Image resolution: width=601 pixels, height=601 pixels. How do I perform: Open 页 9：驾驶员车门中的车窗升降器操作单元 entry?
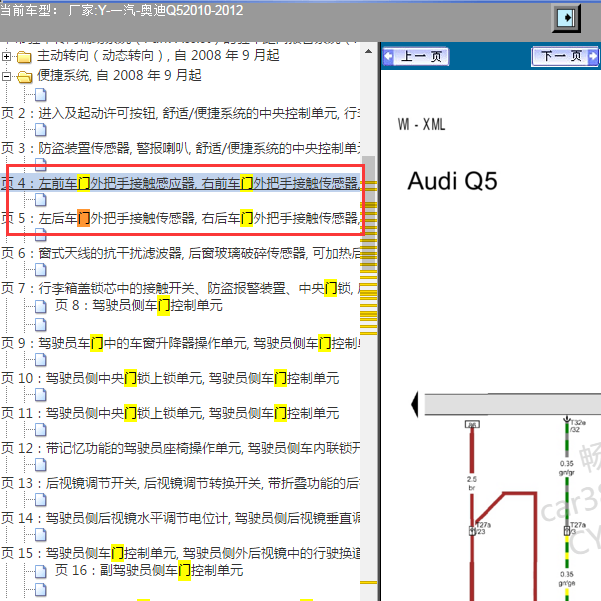click(x=180, y=343)
